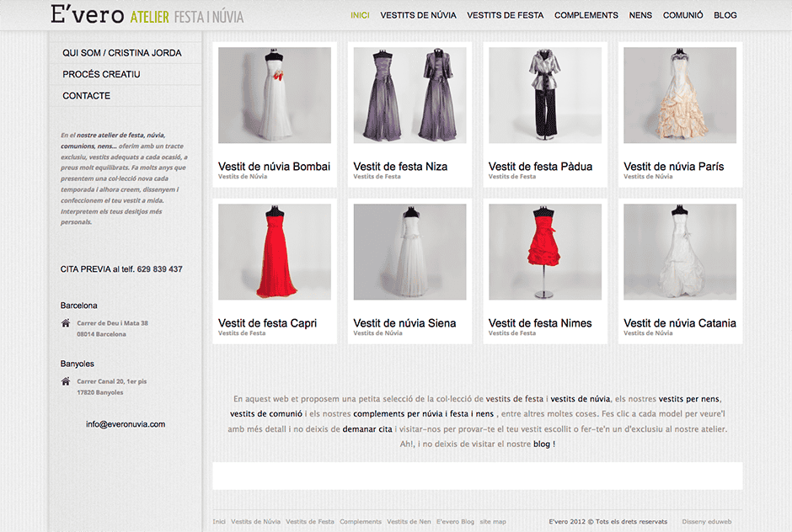
Task: Click the Vestit de núvia Catania title
Action: point(679,323)
